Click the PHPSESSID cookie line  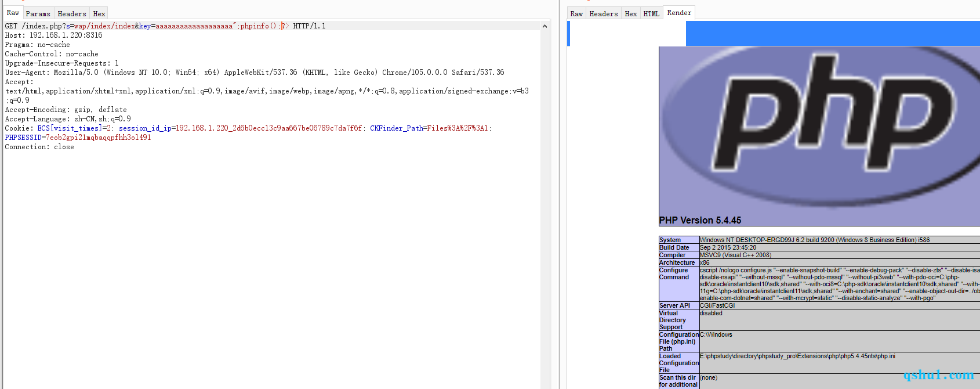(x=78, y=138)
